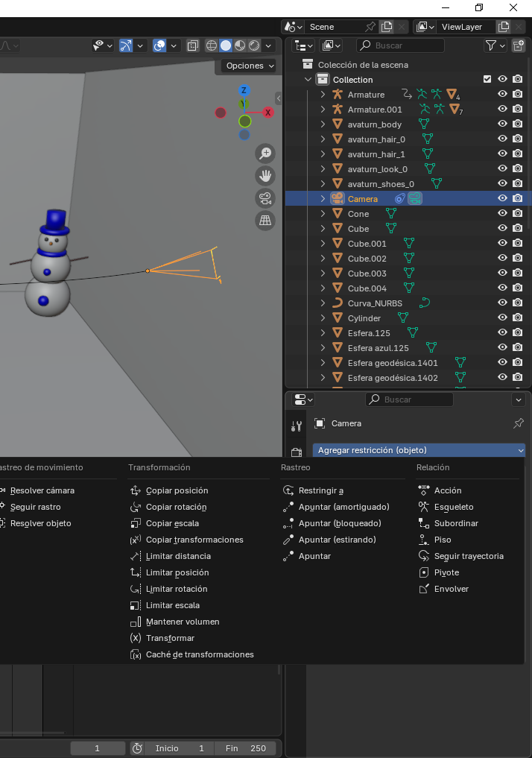This screenshot has width=532, height=758.
Task: Click the outliner Buscar search field
Action: [x=400, y=45]
